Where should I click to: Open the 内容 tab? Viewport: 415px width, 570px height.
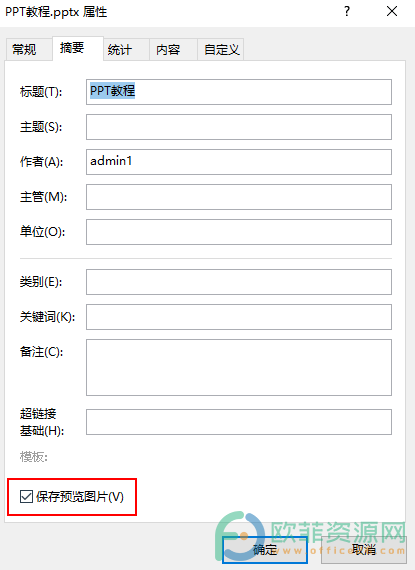click(x=168, y=49)
